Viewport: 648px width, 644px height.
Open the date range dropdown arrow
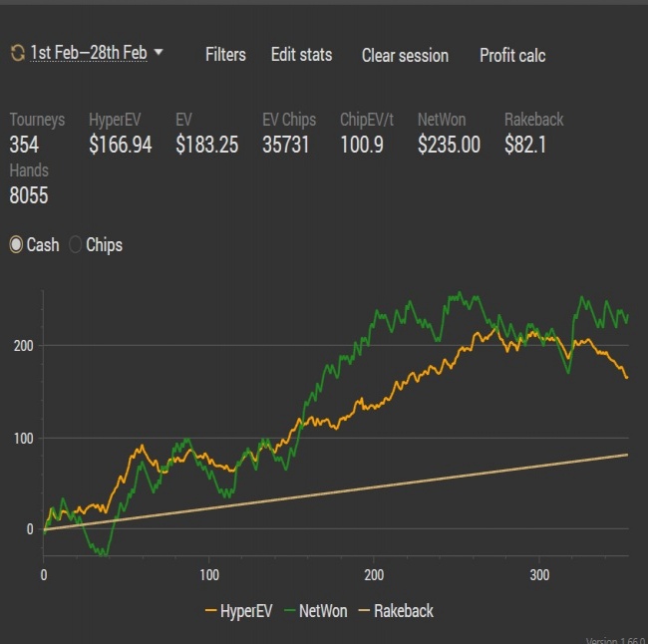click(x=159, y=53)
